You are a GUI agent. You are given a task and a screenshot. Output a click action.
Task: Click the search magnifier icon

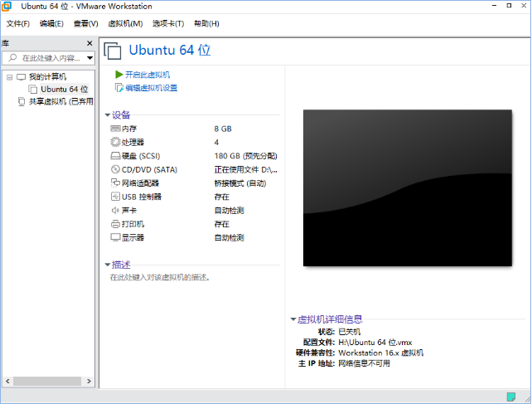pyautogui.click(x=12, y=58)
